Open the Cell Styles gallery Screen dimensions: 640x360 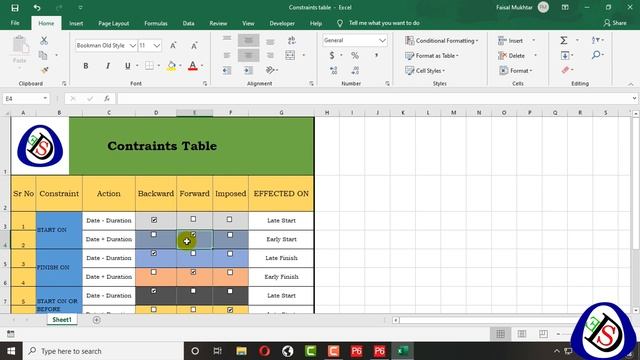(425, 71)
